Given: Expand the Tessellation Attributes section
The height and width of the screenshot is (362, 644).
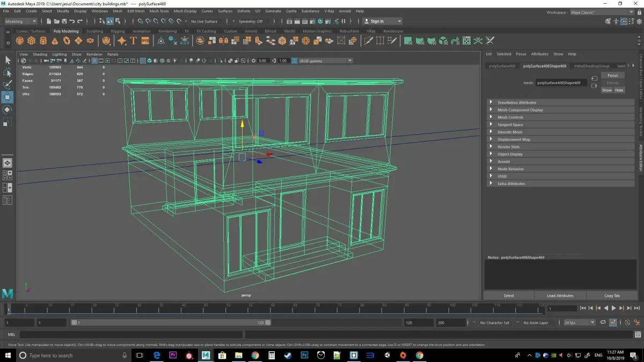Looking at the screenshot, I should (516, 102).
